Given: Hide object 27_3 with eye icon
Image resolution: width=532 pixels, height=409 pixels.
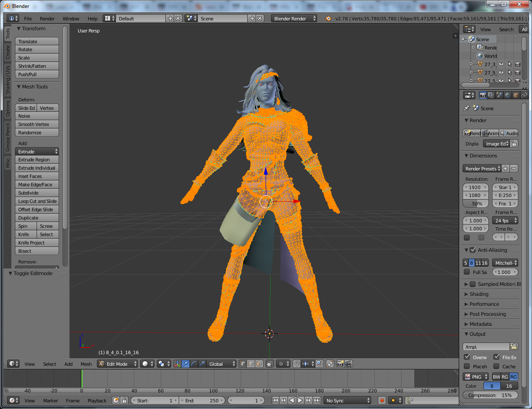Looking at the screenshot, I should point(501,64).
